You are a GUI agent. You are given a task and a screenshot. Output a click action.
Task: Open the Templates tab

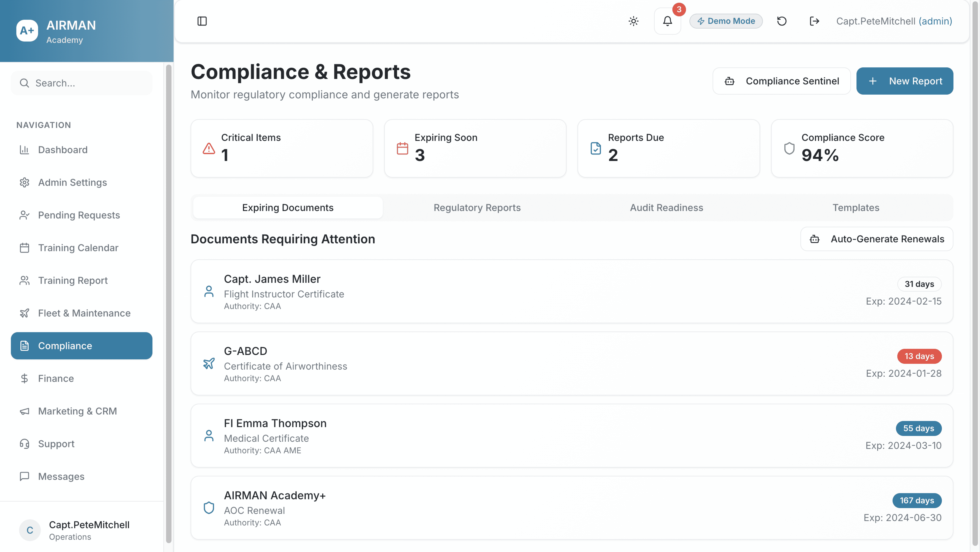(856, 208)
